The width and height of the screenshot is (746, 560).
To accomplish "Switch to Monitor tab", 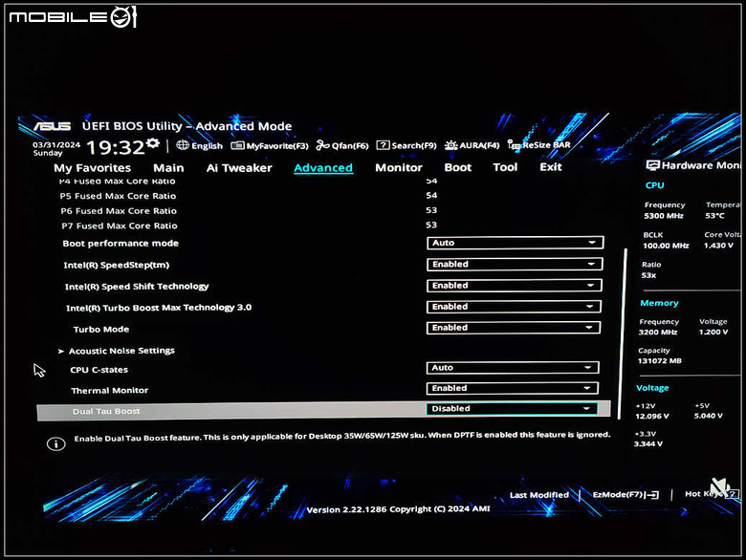I will tap(399, 167).
